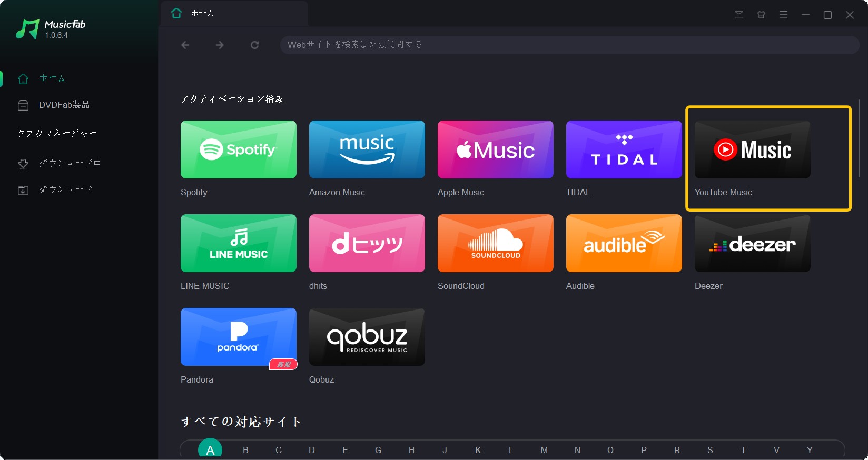This screenshot has height=460, width=868.
Task: Open DVDFab製品 in the sidebar
Action: coord(79,105)
